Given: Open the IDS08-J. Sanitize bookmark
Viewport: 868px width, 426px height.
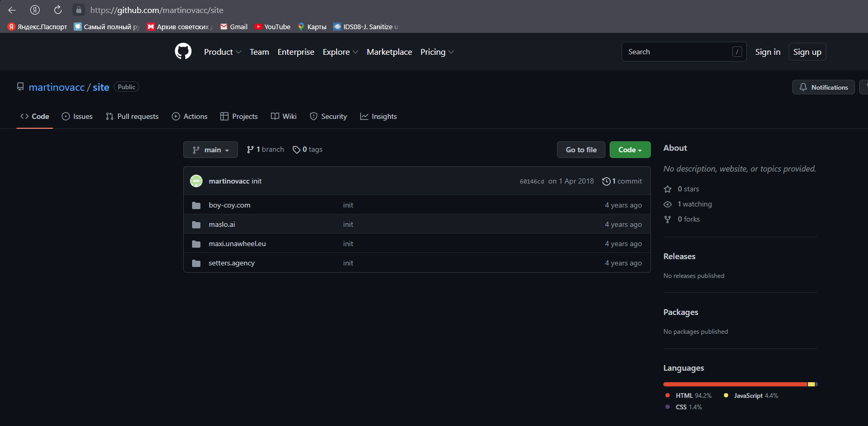Looking at the screenshot, I should coord(366,27).
